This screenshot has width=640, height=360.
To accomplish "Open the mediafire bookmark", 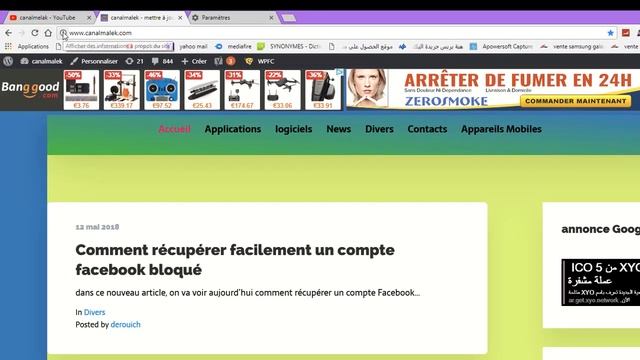I will (x=233, y=47).
